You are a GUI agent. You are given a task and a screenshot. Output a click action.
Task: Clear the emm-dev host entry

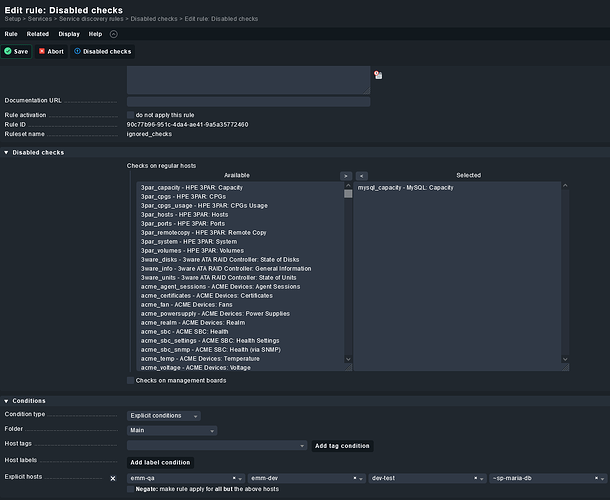(x=355, y=478)
